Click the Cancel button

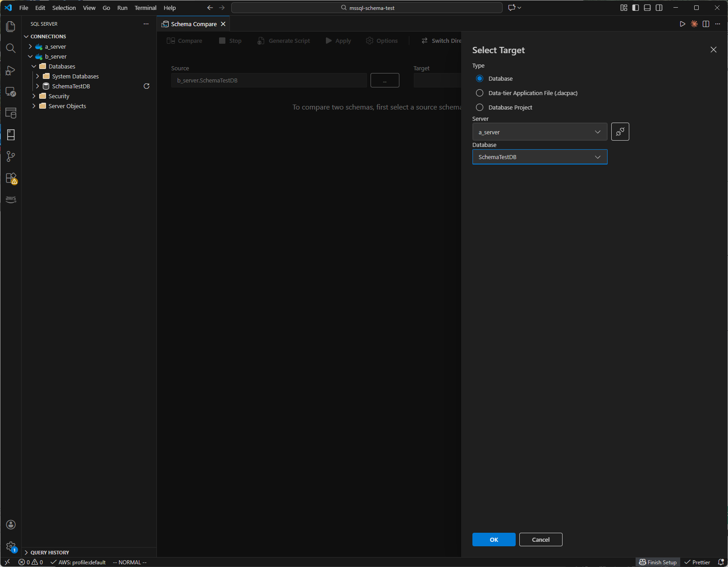point(541,540)
